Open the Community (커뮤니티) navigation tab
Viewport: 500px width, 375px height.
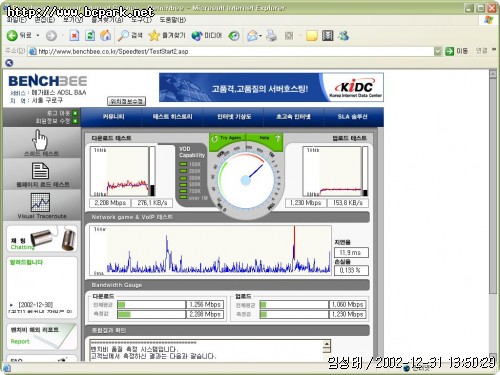113,117
